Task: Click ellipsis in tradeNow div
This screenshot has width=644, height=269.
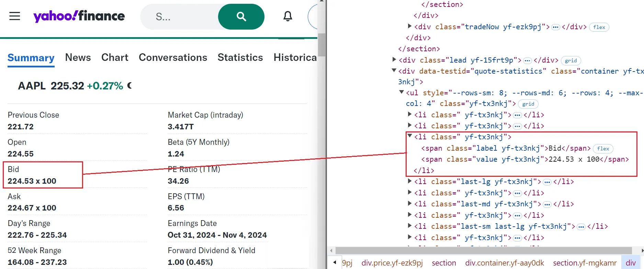Action: [x=555, y=27]
